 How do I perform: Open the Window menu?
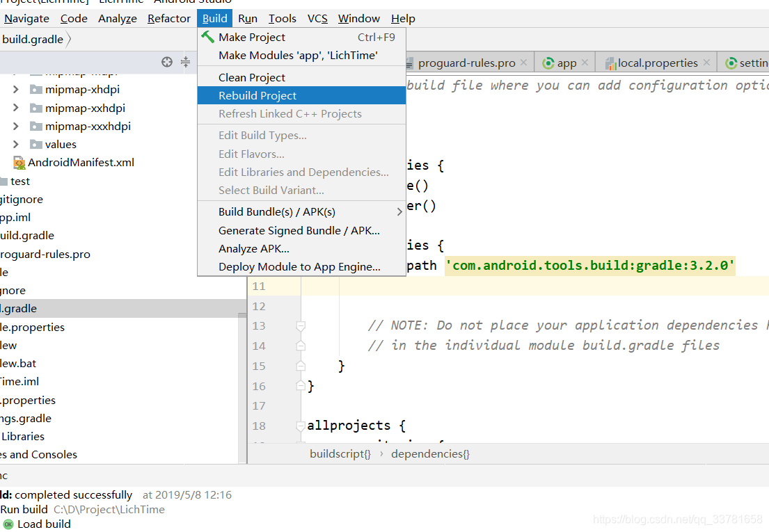358,19
